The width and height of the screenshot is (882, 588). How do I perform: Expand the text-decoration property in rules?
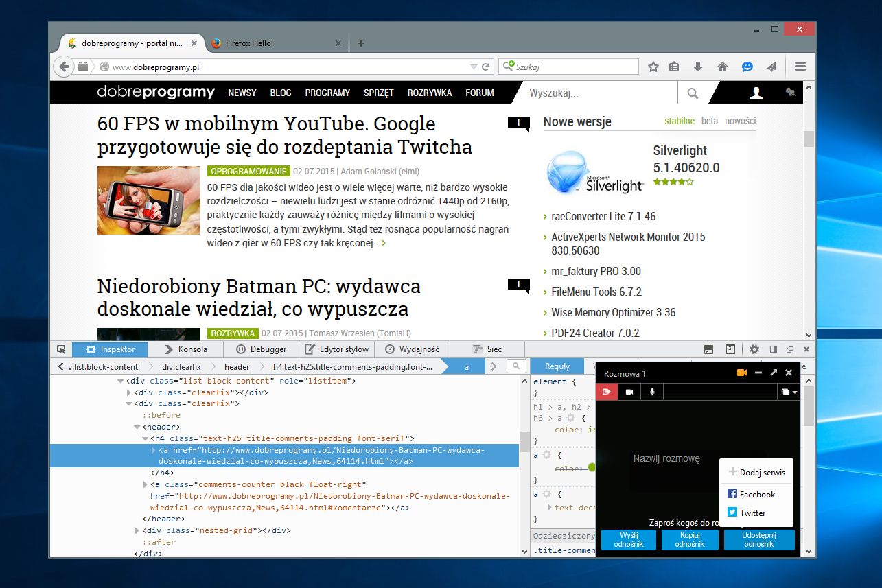coord(549,508)
